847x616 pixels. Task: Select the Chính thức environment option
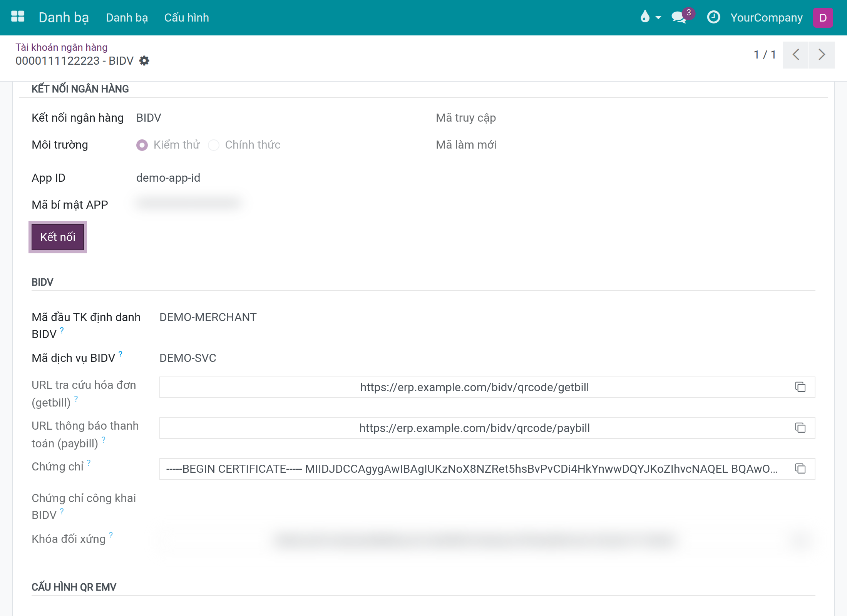pyautogui.click(x=214, y=145)
